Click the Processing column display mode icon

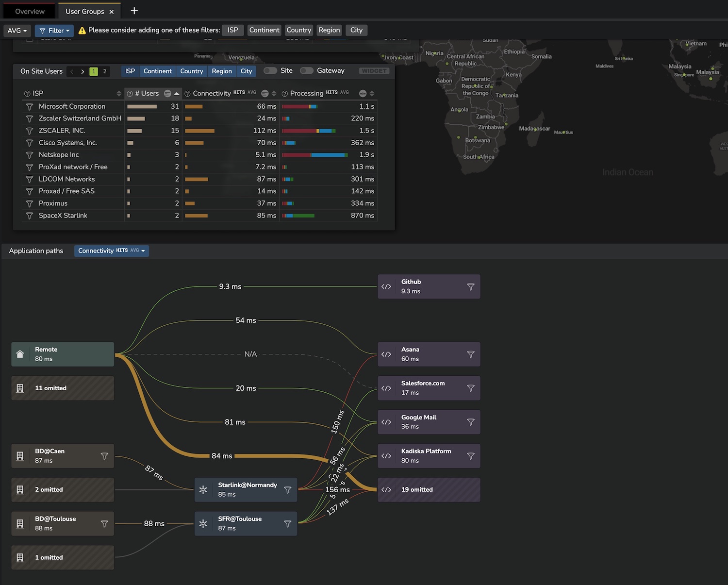[363, 94]
